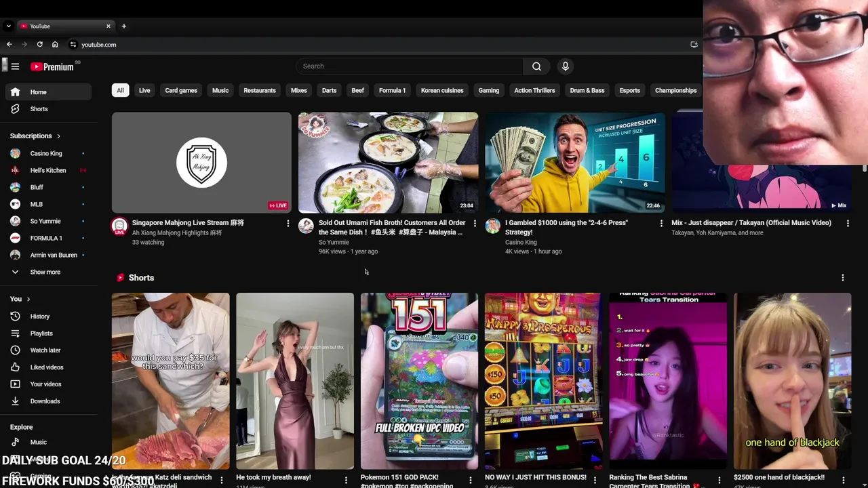The width and height of the screenshot is (868, 488).
Task: Open new browser tab
Action: pos(123,26)
